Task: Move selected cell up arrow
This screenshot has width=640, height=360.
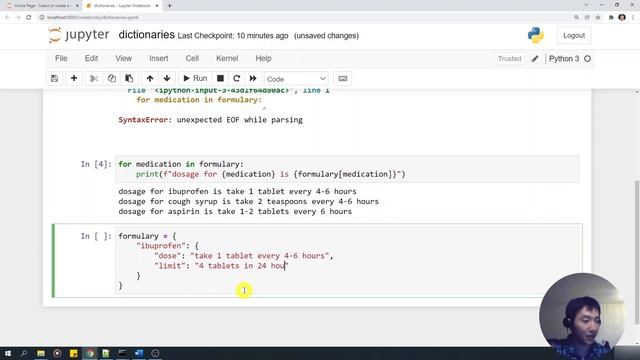Action: 150,78
